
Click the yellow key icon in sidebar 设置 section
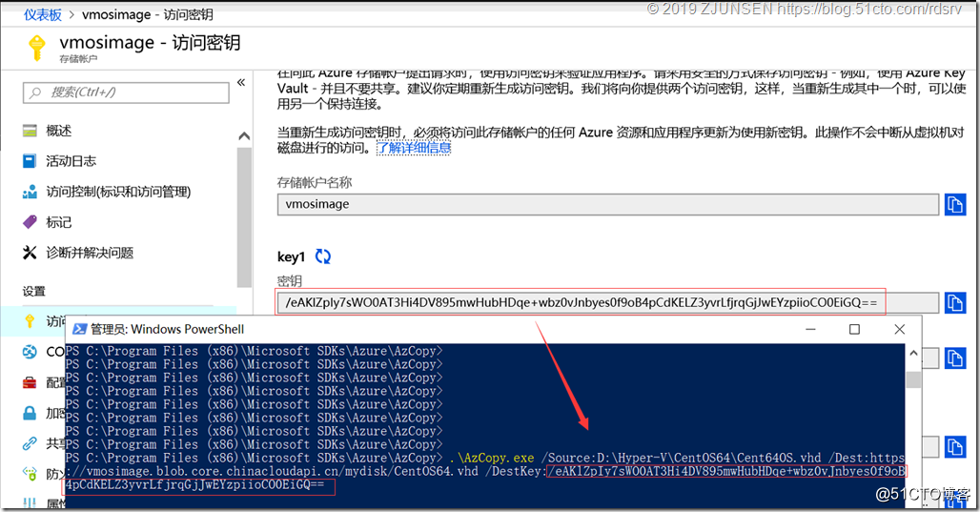tap(30, 321)
